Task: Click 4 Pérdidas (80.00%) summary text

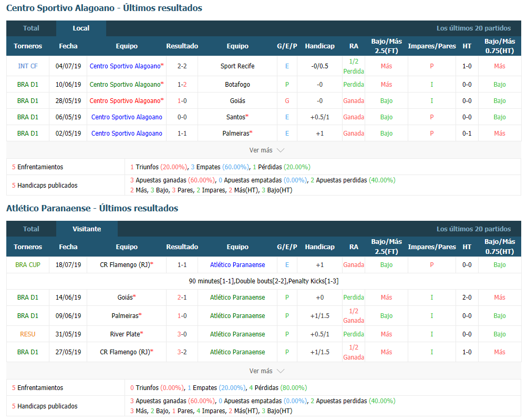Action: (278, 388)
